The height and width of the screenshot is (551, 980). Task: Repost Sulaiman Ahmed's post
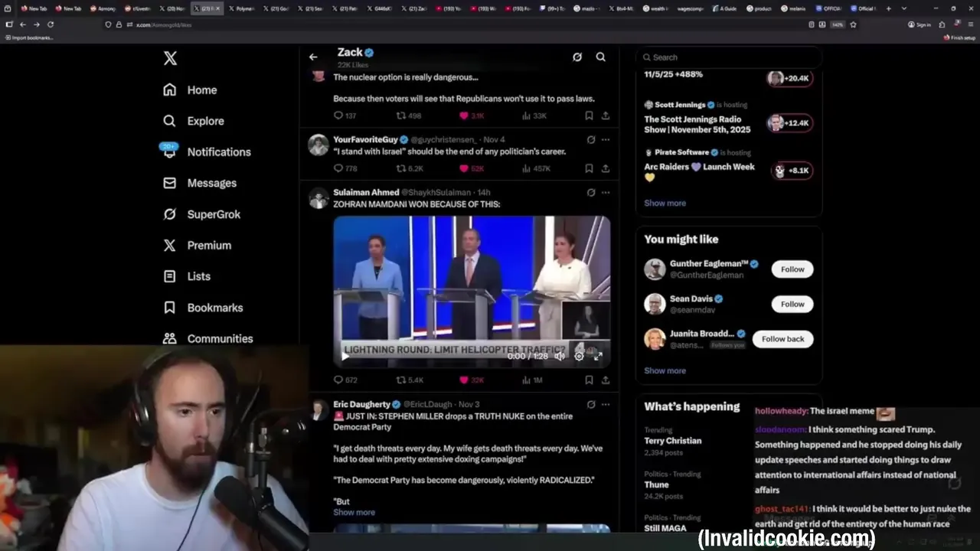(409, 380)
